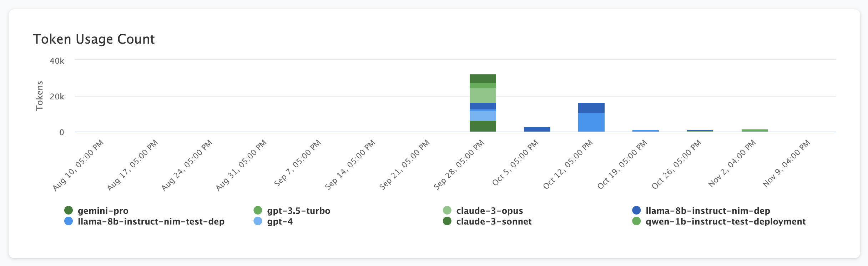This screenshot has width=868, height=266.
Task: Select the dark blue Oct 5 bar
Action: coord(537,129)
